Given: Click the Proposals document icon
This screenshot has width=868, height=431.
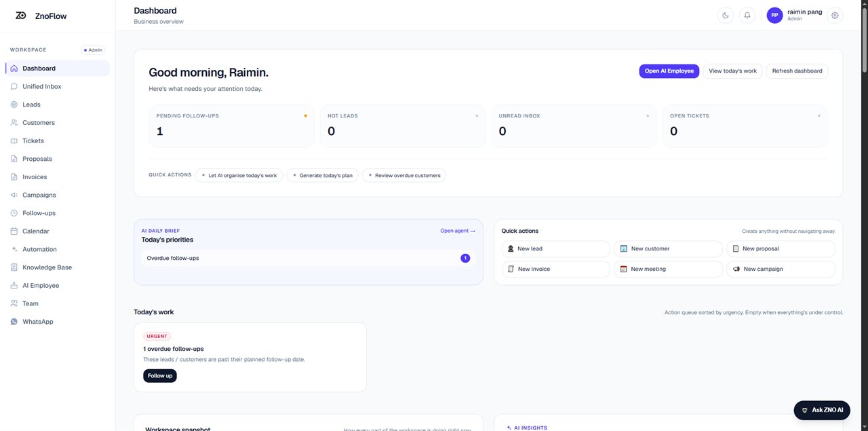Looking at the screenshot, I should pyautogui.click(x=14, y=159).
